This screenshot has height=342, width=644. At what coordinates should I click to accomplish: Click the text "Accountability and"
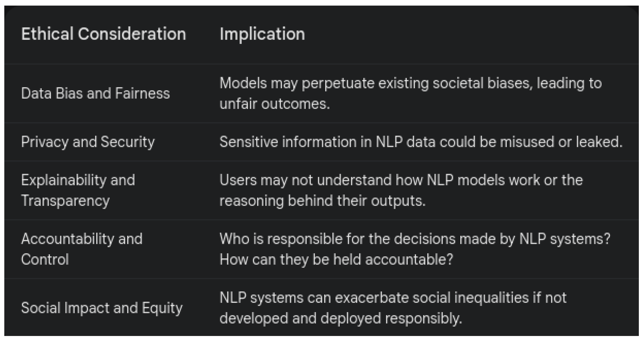82,239
